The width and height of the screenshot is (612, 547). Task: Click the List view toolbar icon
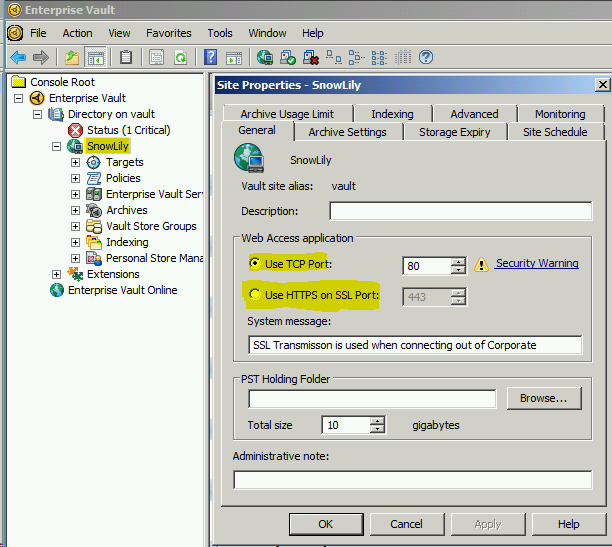coord(379,57)
